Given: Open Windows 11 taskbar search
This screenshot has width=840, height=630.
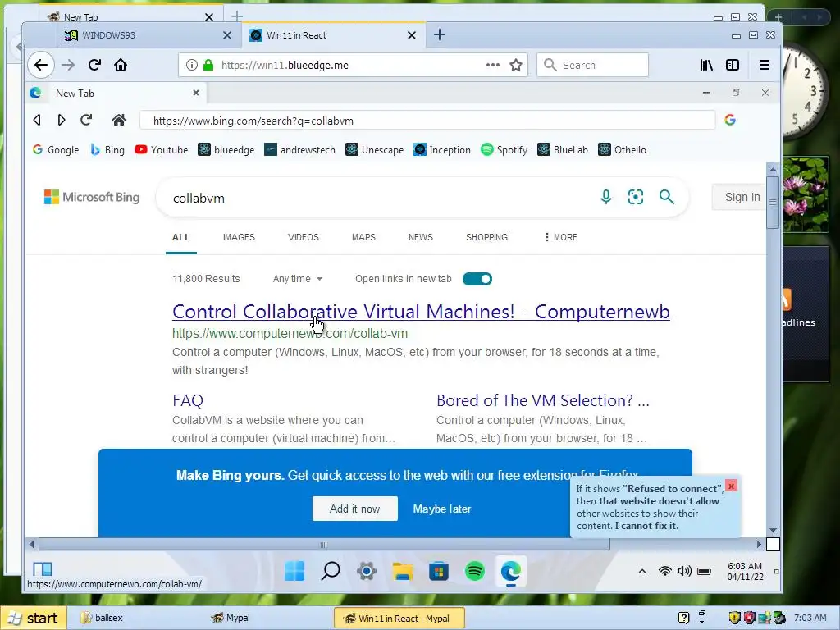Looking at the screenshot, I should [x=331, y=571].
